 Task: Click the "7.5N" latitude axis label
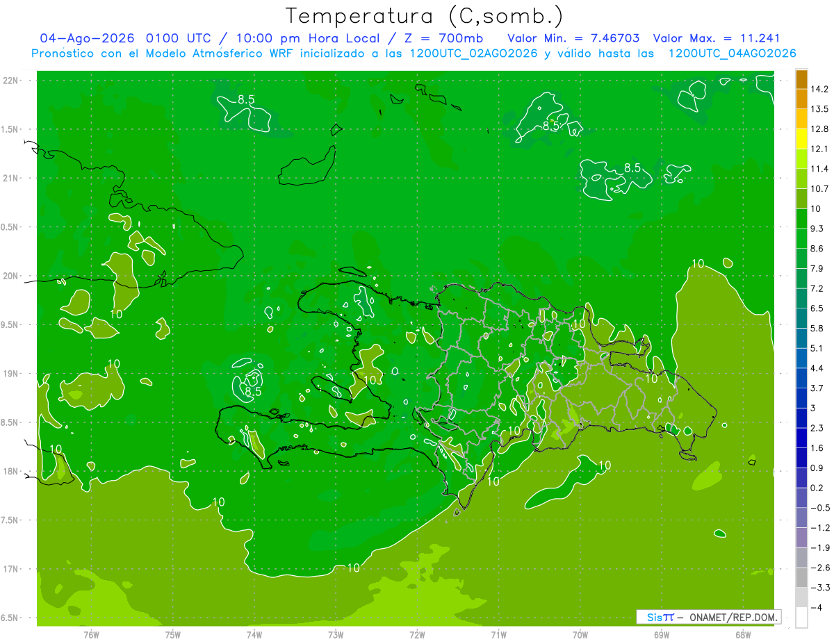[x=10, y=520]
